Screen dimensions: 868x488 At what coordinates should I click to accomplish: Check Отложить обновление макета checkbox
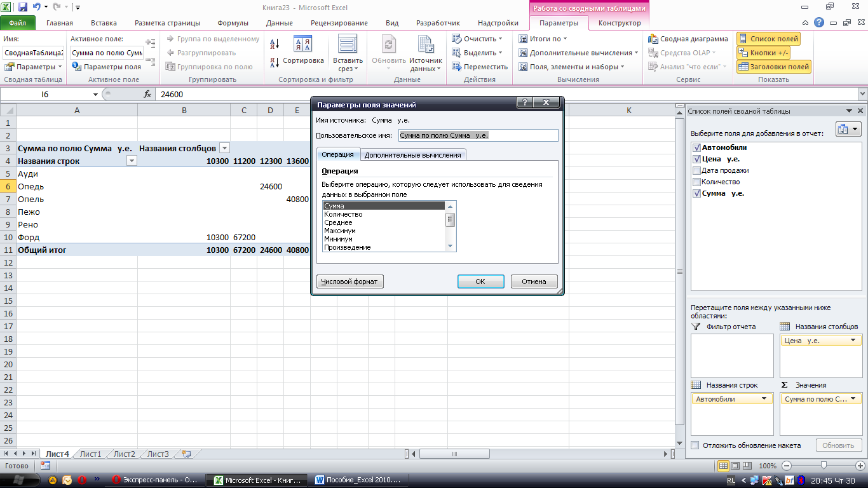point(695,445)
